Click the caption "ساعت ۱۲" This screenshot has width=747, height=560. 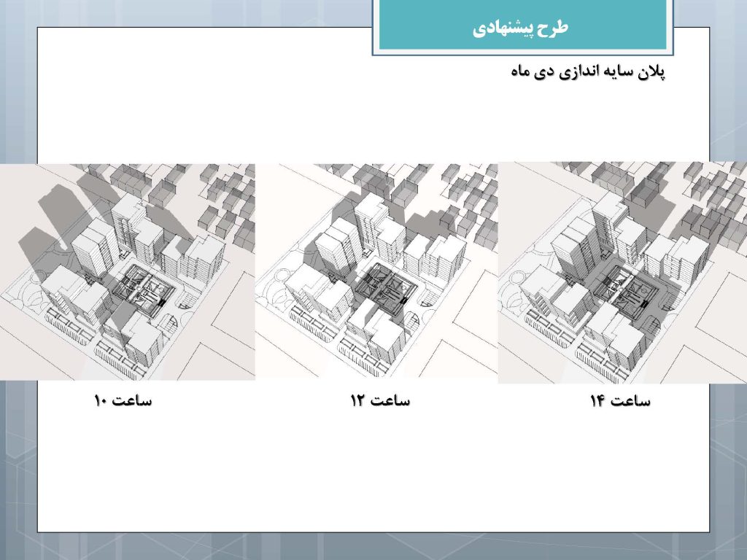coord(380,401)
